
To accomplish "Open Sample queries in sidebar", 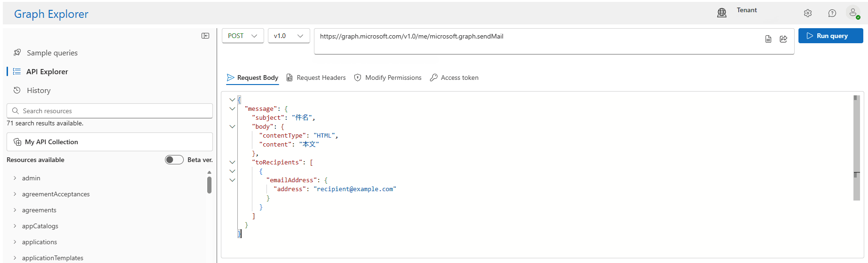I will [x=52, y=53].
